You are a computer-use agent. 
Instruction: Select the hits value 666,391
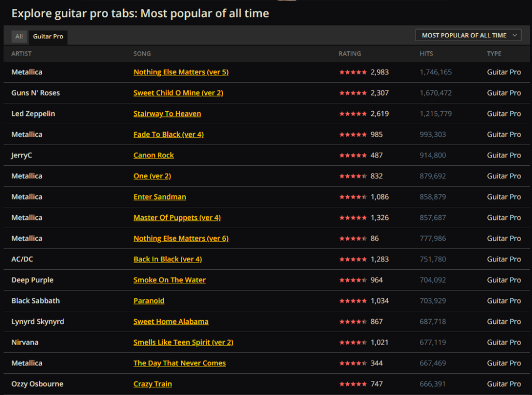coord(433,384)
